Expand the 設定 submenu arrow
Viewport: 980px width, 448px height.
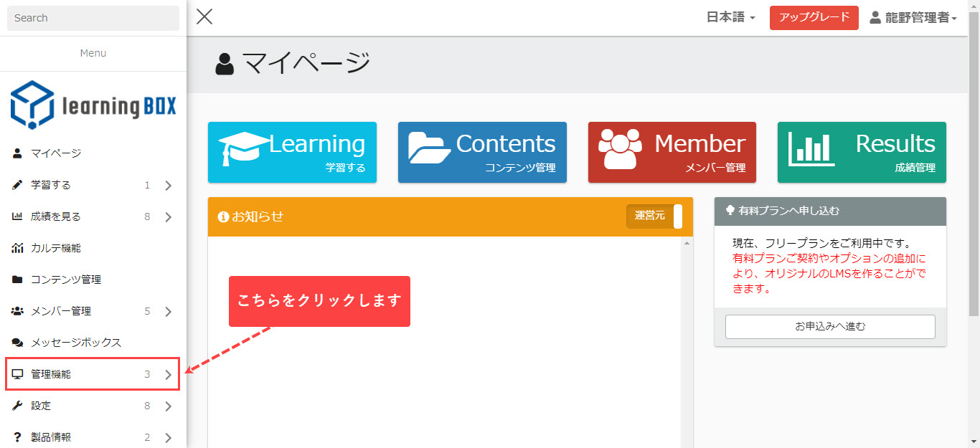[168, 406]
